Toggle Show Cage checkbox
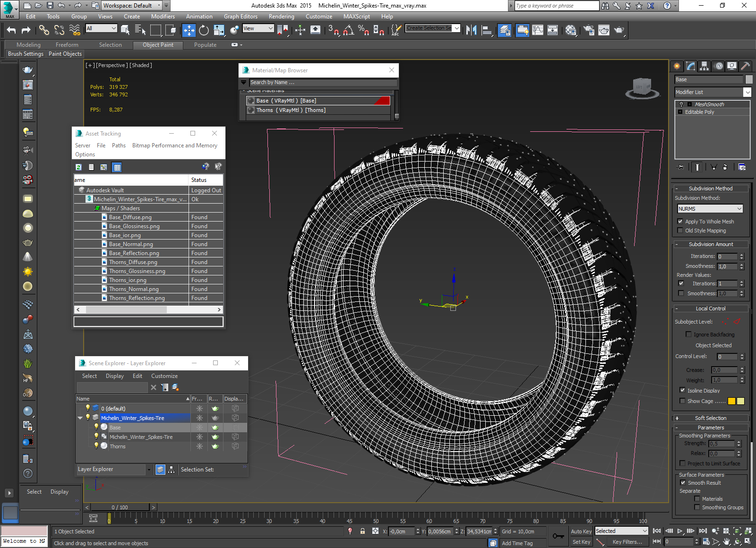 point(682,401)
